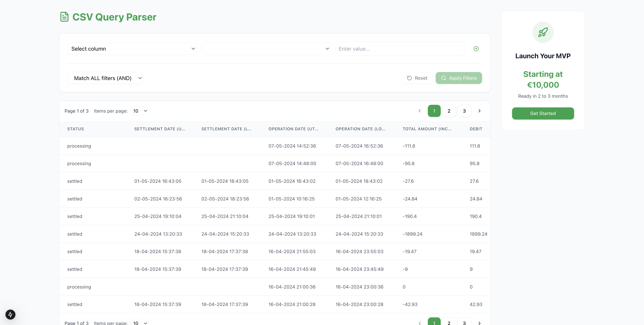Click operation date 16-04-2024 21:00:36
The height and width of the screenshot is (325, 644).
point(292,287)
